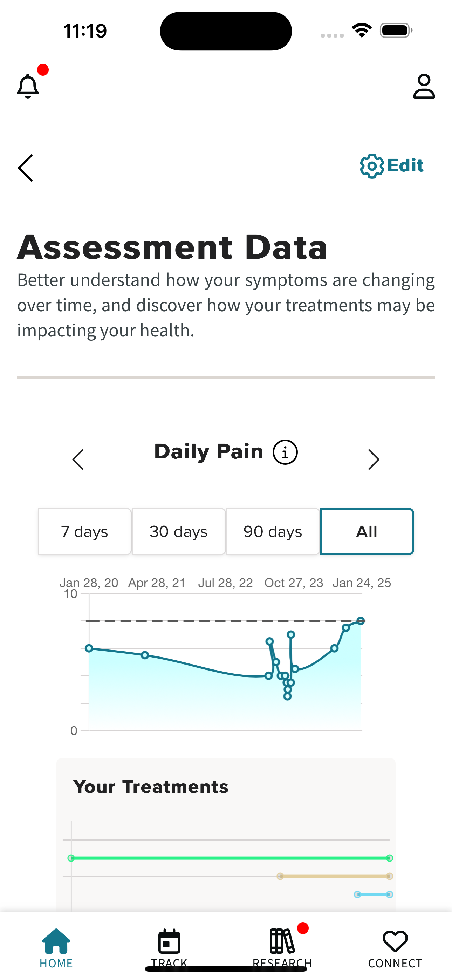Viewport: 452px width, 980px height.
Task: Go back using the back arrow
Action: (x=26, y=168)
